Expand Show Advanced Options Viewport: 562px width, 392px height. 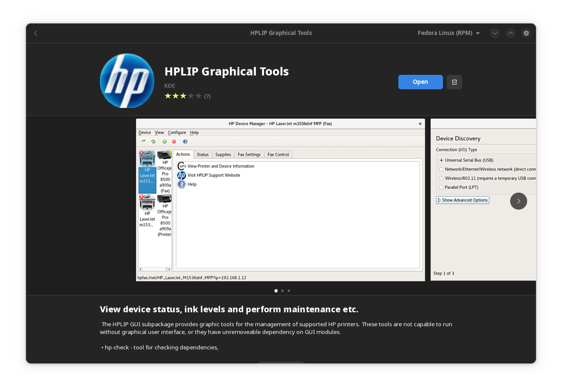[x=463, y=200]
